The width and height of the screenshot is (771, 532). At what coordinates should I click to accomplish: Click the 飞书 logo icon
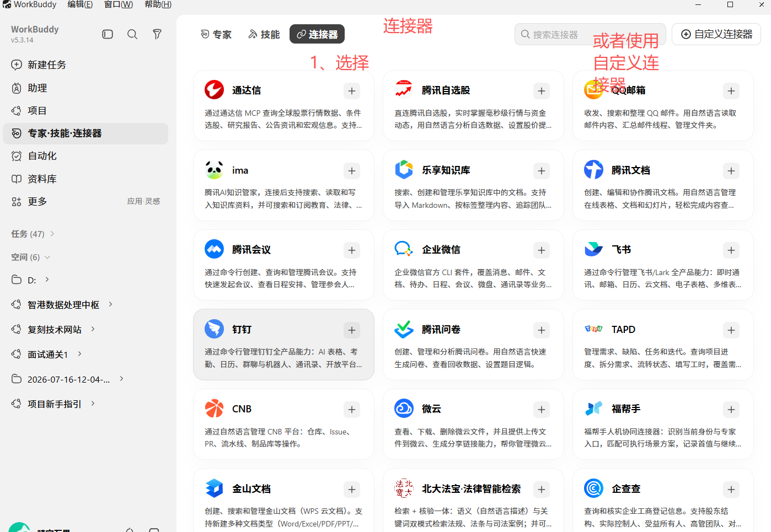coord(593,249)
